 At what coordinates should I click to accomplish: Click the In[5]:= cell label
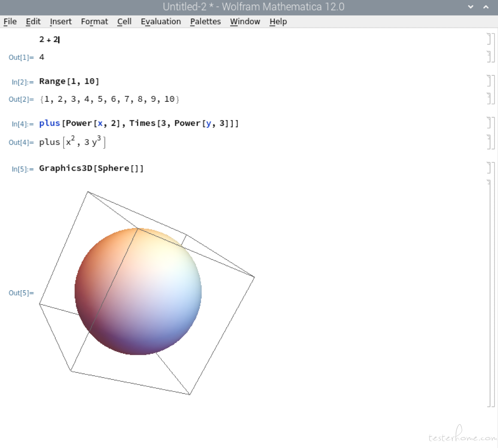(x=23, y=169)
